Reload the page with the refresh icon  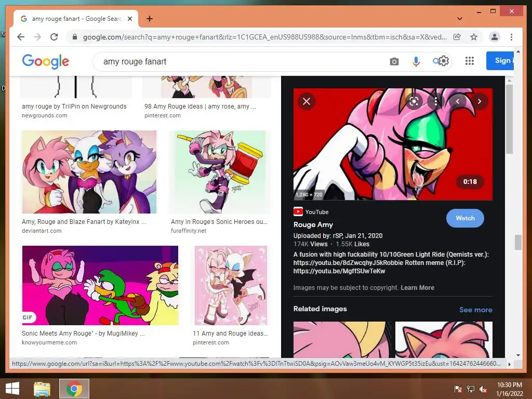point(54,37)
